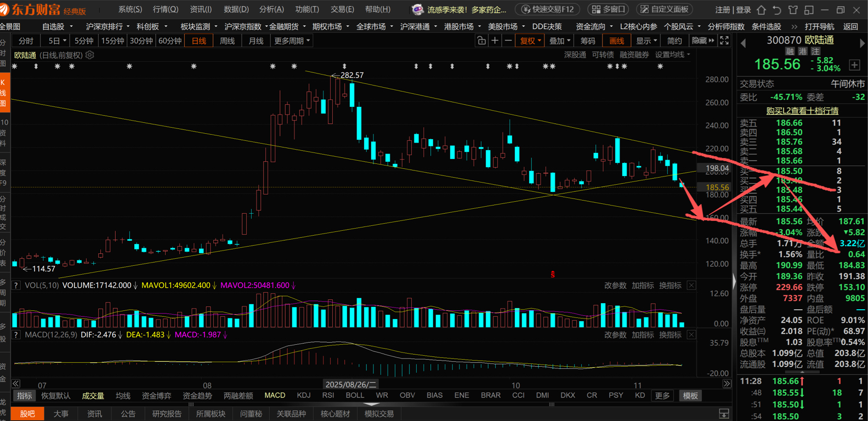Screen dimensions: 868x421
Task: Open chart settings gear beside 欧陆通 title
Action: pyautogui.click(x=90, y=55)
